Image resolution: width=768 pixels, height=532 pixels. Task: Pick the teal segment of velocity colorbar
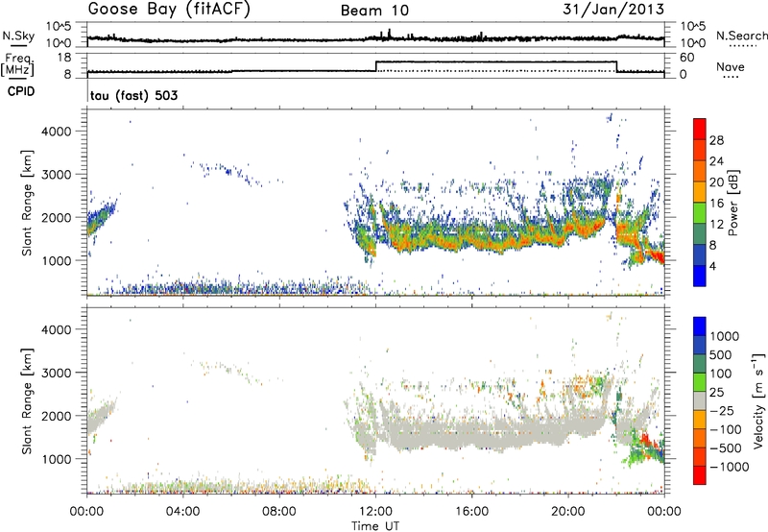pos(700,364)
